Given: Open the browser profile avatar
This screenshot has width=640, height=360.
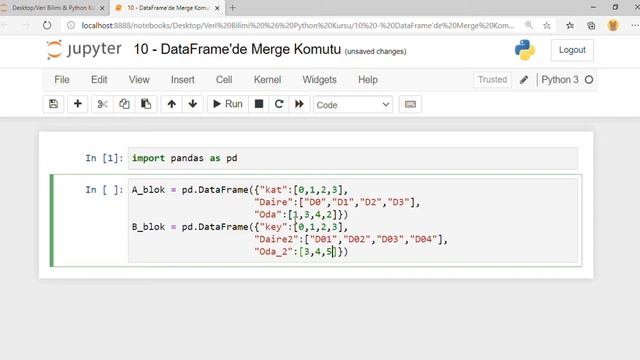Looking at the screenshot, I should (x=613, y=25).
